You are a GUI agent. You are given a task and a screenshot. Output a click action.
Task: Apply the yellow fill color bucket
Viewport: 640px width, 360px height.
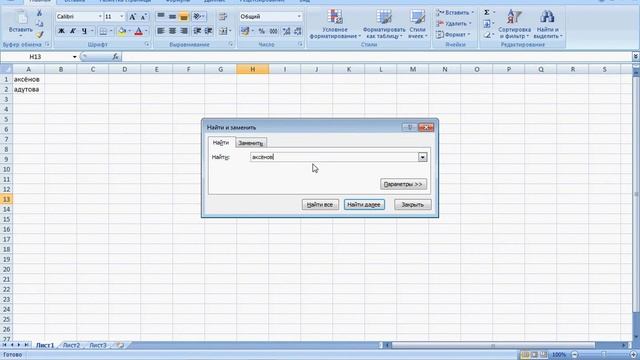[122, 31]
